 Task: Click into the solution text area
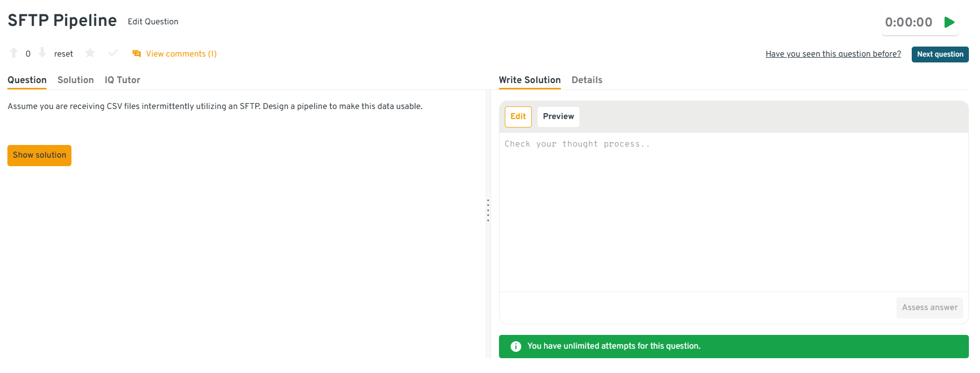tap(733, 212)
